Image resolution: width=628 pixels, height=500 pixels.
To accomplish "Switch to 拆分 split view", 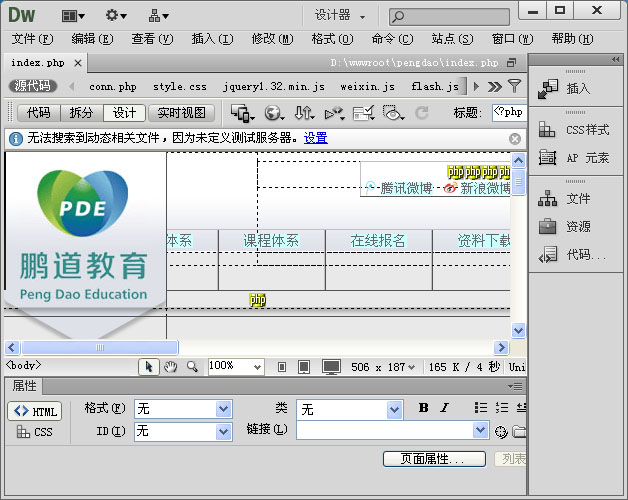I will pyautogui.click(x=81, y=113).
